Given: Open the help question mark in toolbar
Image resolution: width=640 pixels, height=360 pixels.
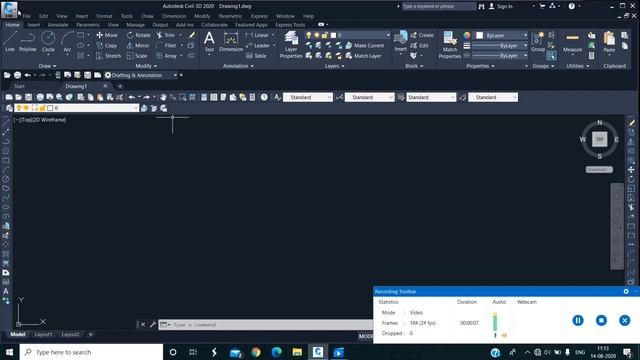Looking at the screenshot, I should coord(264,97).
